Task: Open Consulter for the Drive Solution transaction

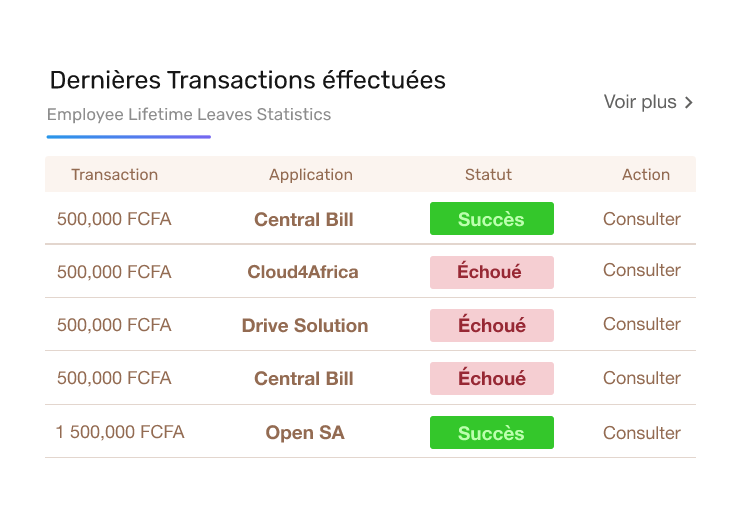Action: point(641,324)
